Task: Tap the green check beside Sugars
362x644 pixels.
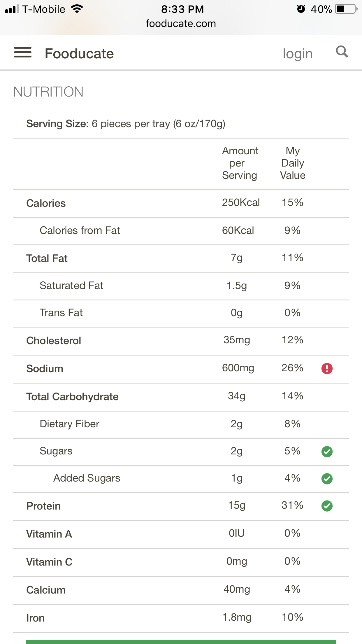Action: 327,452
